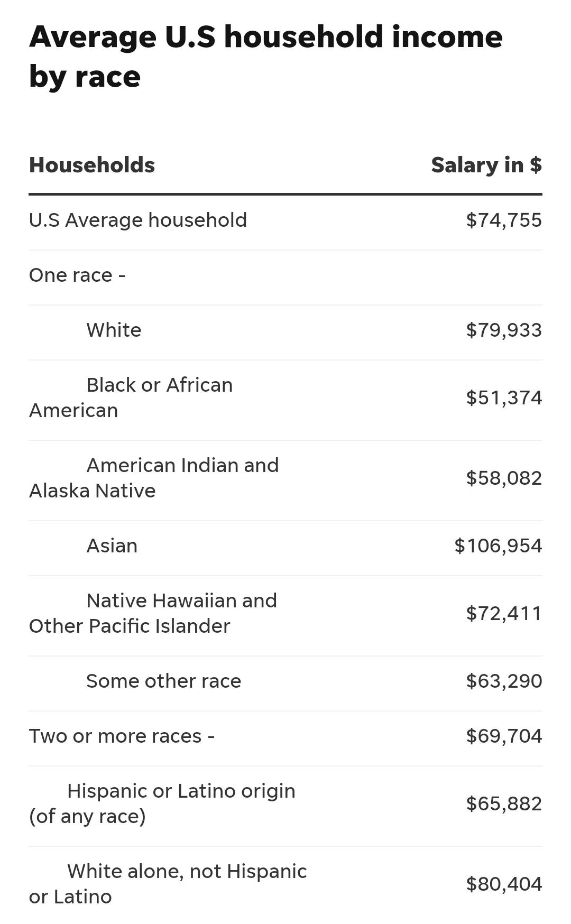This screenshot has height=924, width=571.
Task: Click the Asian row label
Action: (x=112, y=546)
